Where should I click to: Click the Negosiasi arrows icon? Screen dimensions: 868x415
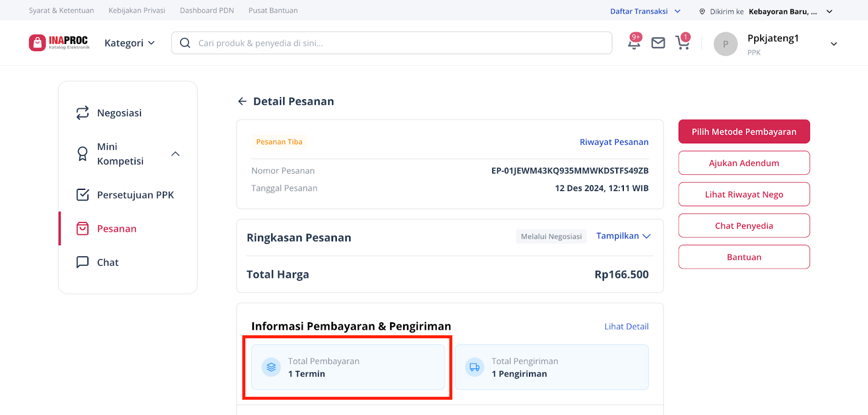[x=82, y=113]
